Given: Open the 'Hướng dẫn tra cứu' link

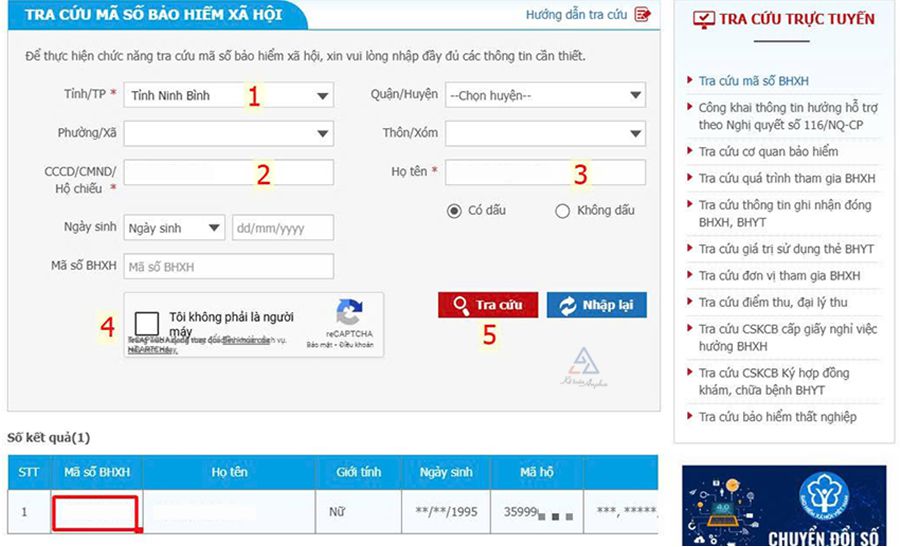Looking at the screenshot, I should point(576,15).
